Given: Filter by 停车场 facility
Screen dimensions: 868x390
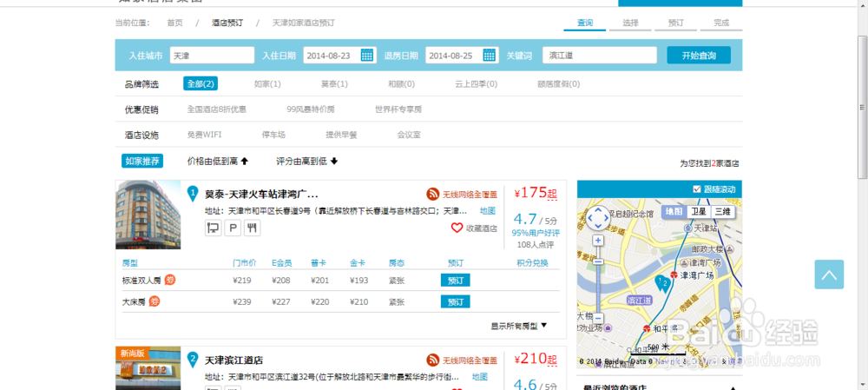Looking at the screenshot, I should coord(273,135).
